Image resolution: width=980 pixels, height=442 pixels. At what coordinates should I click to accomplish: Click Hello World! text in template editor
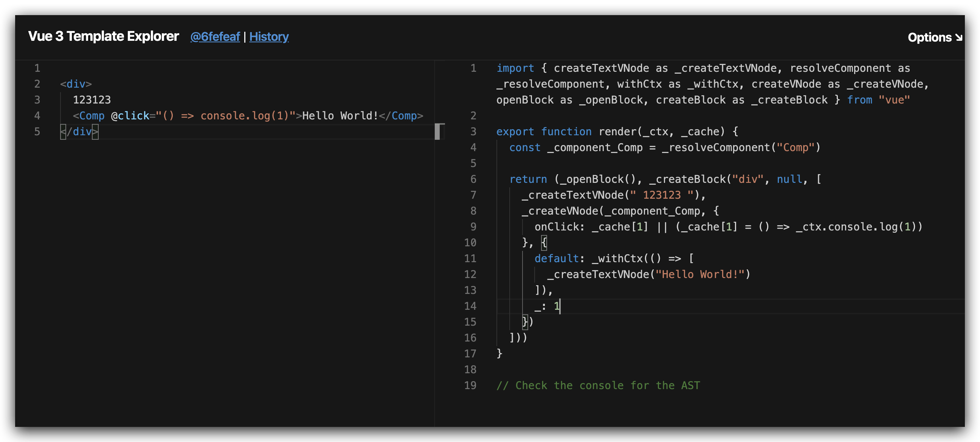tap(340, 116)
